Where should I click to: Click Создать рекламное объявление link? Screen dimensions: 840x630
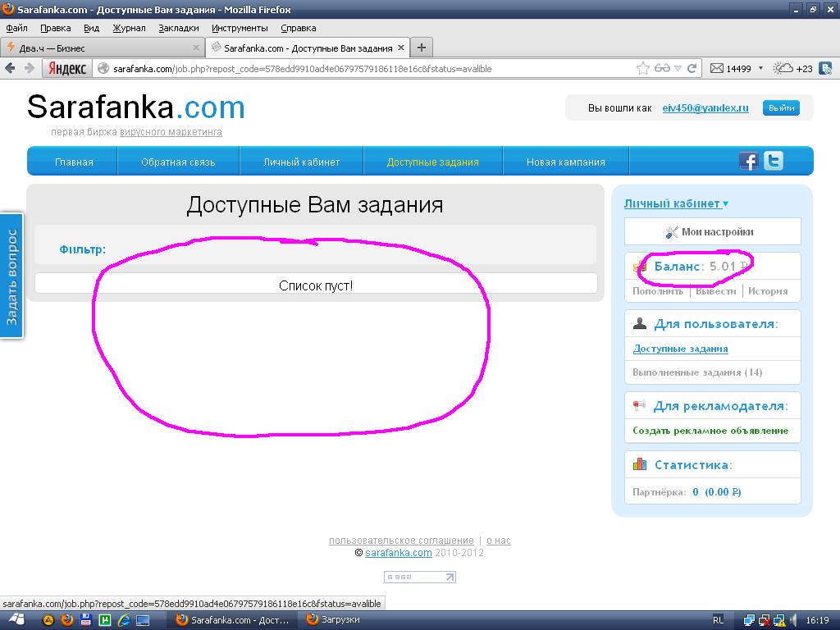click(x=710, y=430)
